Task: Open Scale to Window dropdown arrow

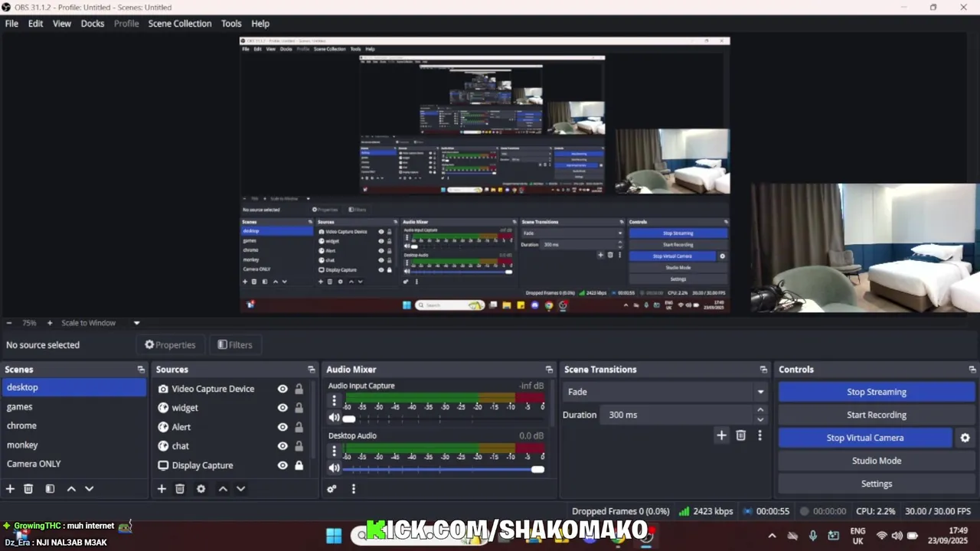Action: [136, 323]
